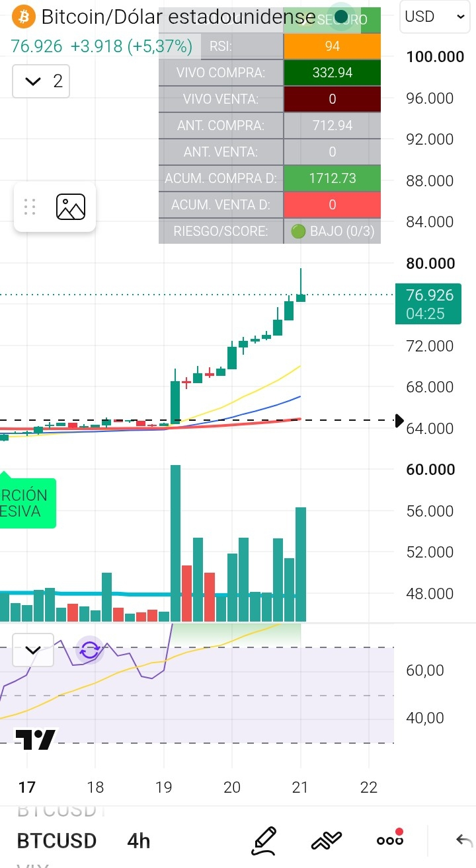
Task: Click the price change +3.918 (+5,37%)
Action: pos(131,46)
